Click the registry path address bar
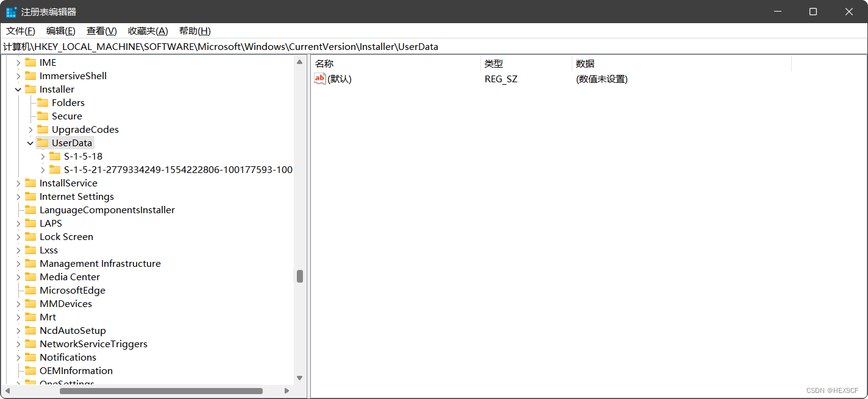 pyautogui.click(x=434, y=46)
